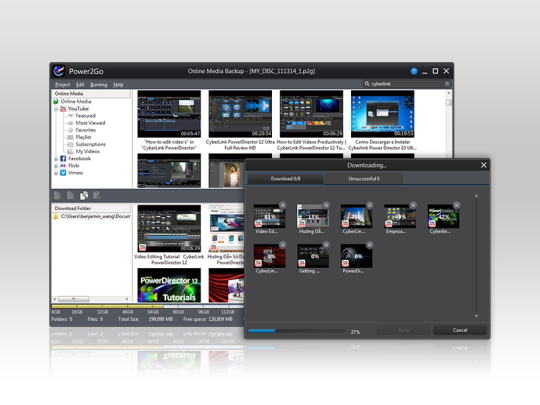Select Subscriptions under YouTube
The image size is (540, 405).
pos(91,144)
